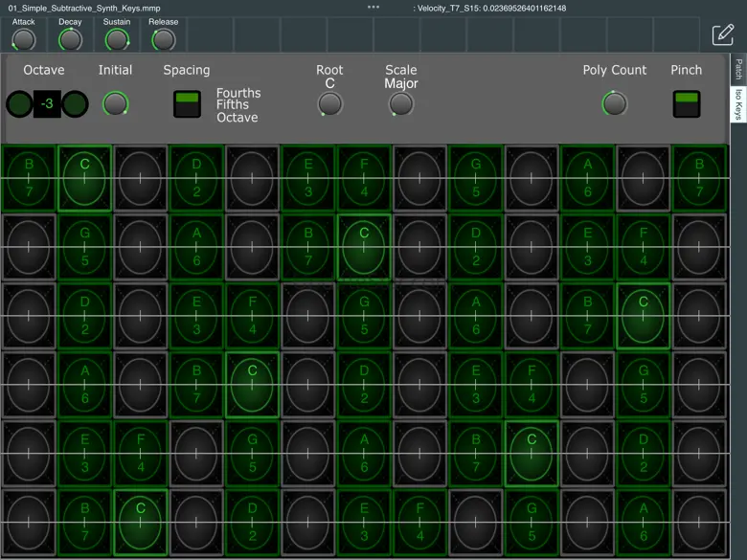Play the A 6 key in the fifth row
This screenshot has height=560, width=747.
click(x=364, y=454)
